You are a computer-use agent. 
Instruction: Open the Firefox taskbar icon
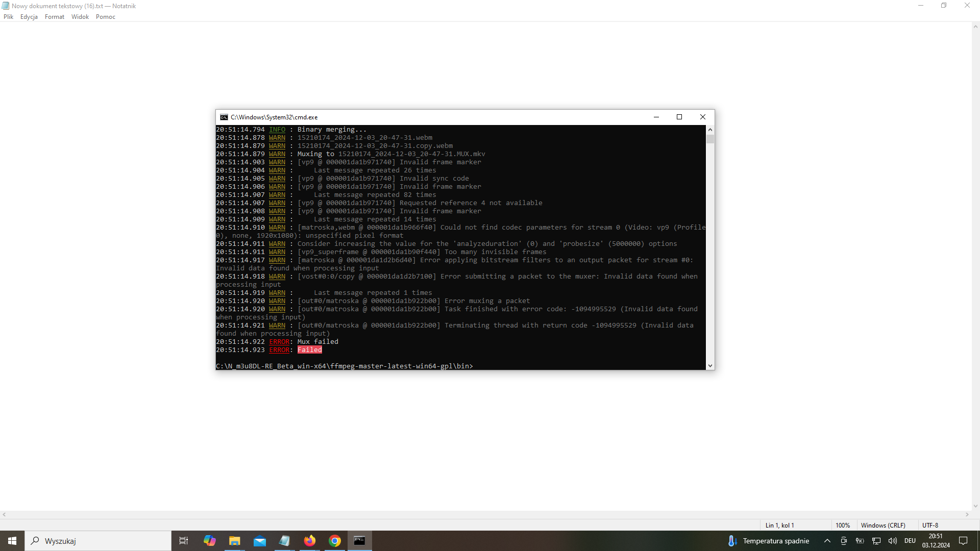coord(310,541)
